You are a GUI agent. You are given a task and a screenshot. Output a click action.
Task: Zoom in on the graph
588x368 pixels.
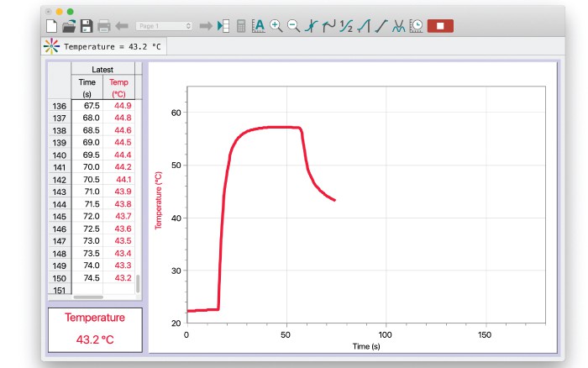tap(276, 26)
